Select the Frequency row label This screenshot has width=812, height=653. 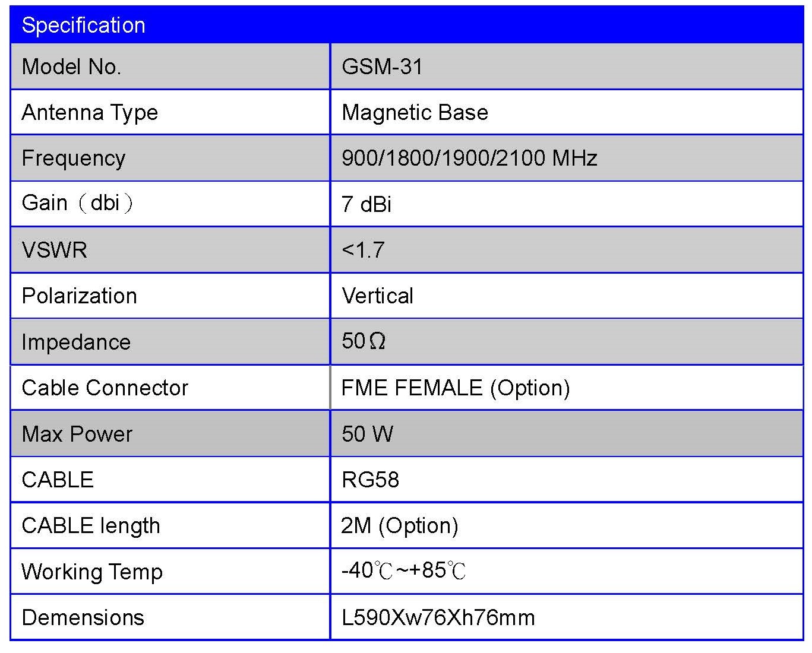[x=73, y=158]
